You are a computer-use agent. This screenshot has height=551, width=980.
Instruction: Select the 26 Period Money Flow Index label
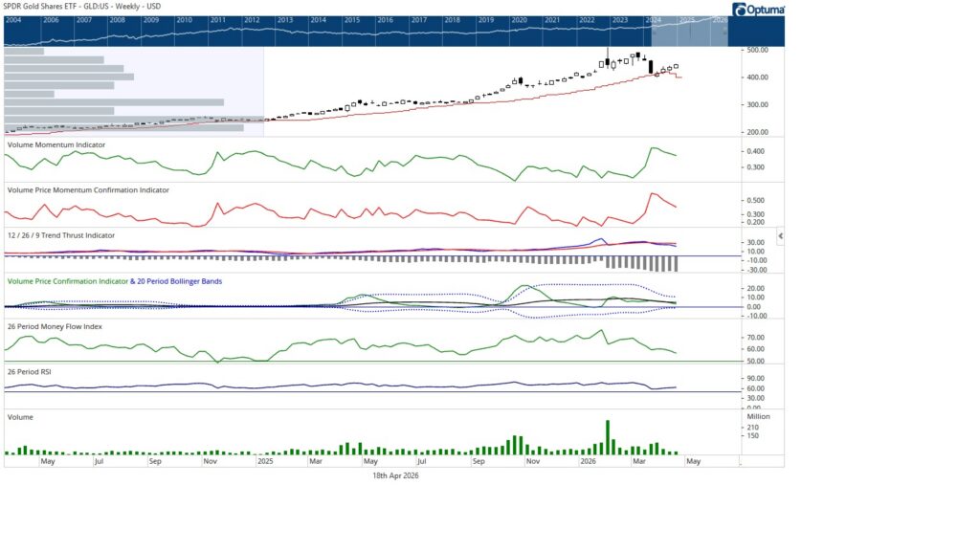pos(55,326)
